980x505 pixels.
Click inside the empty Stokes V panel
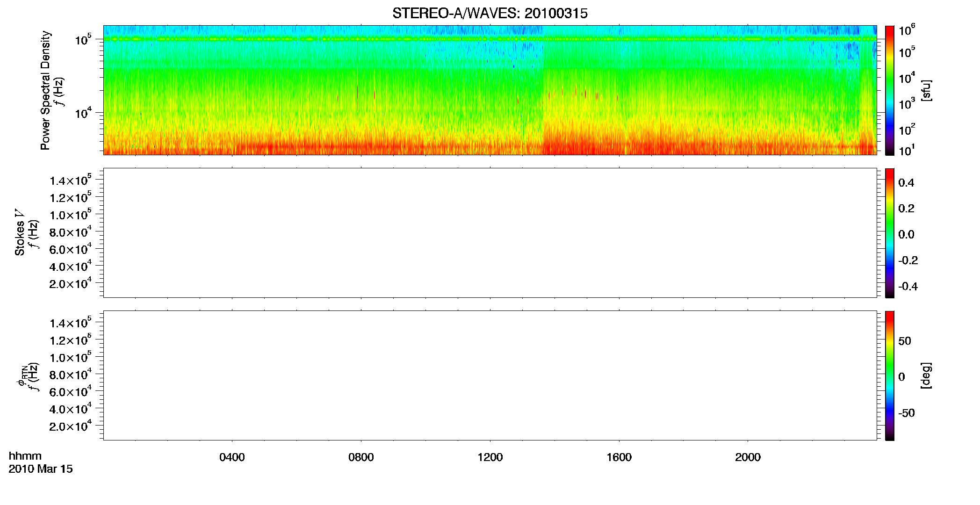490,233
